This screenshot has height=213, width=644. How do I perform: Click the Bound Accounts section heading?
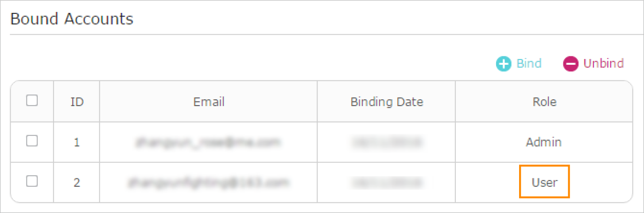click(x=72, y=19)
